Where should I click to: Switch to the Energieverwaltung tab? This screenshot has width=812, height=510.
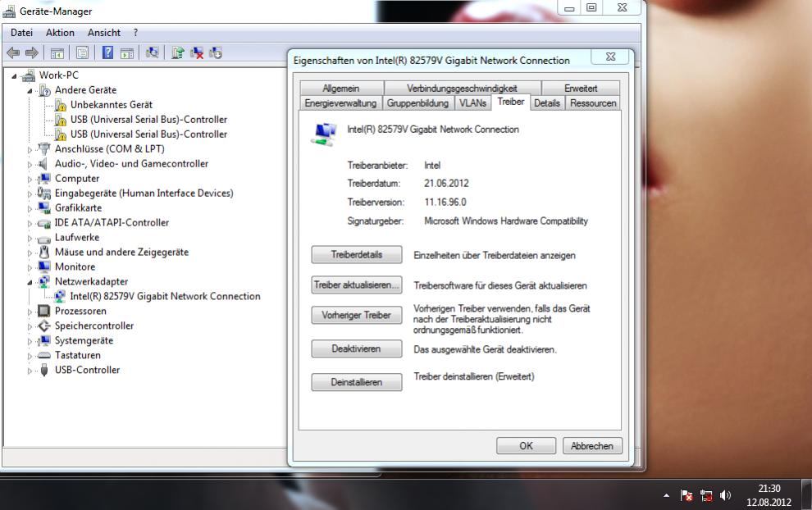click(x=340, y=103)
